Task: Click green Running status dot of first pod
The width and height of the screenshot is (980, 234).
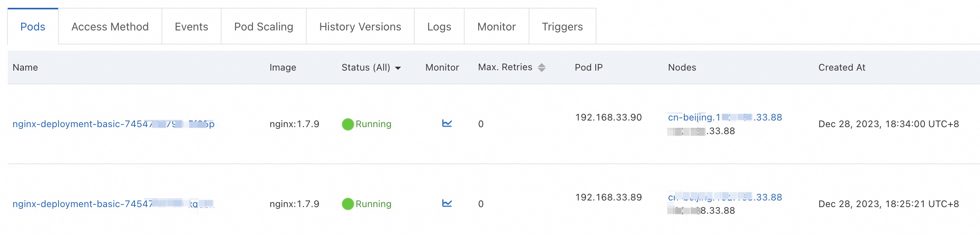Action: pyautogui.click(x=348, y=124)
